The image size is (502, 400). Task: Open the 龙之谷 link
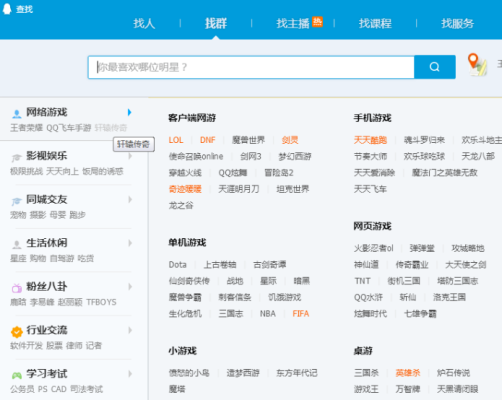click(x=181, y=205)
